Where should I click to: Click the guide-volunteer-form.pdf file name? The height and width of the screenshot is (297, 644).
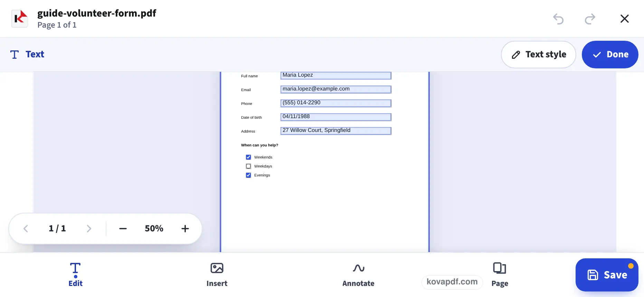[x=97, y=13]
